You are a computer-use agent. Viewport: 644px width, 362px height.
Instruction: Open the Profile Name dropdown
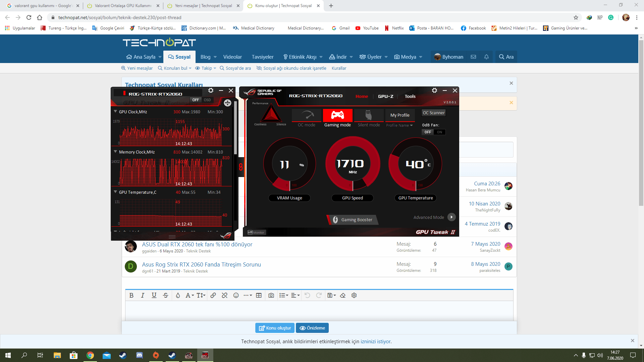click(399, 125)
